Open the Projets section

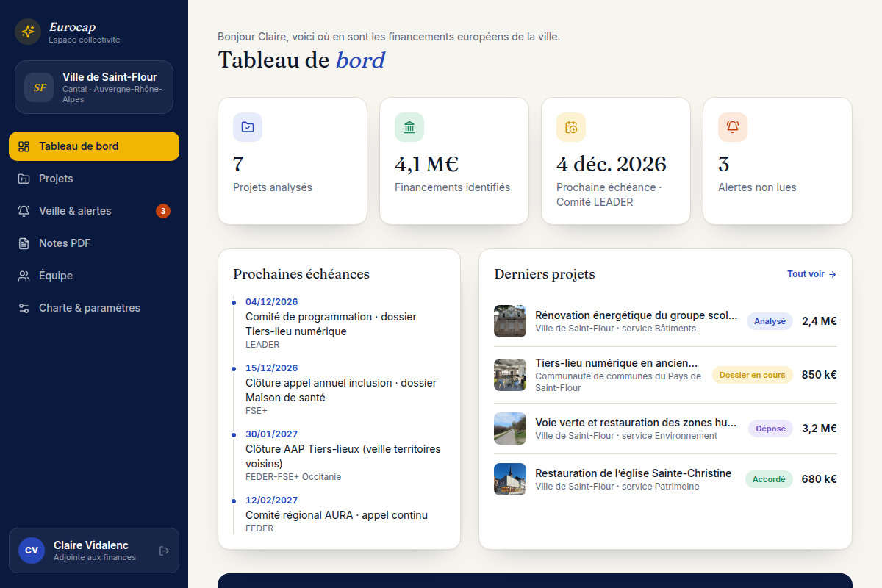pos(94,179)
